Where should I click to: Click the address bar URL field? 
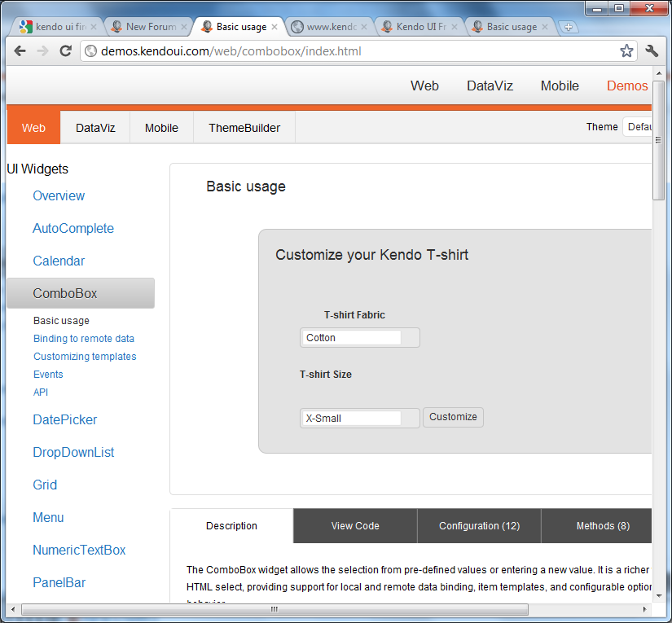(358, 51)
